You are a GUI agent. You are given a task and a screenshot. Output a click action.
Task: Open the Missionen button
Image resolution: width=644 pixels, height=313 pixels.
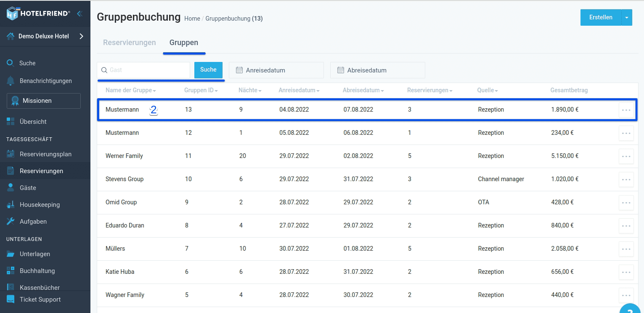click(x=44, y=101)
